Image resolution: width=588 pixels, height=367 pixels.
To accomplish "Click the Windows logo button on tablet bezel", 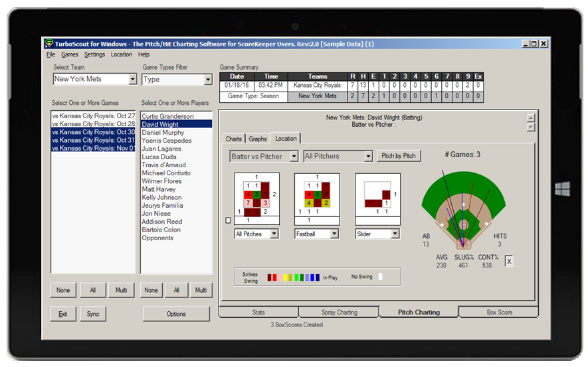I will pos(562,188).
